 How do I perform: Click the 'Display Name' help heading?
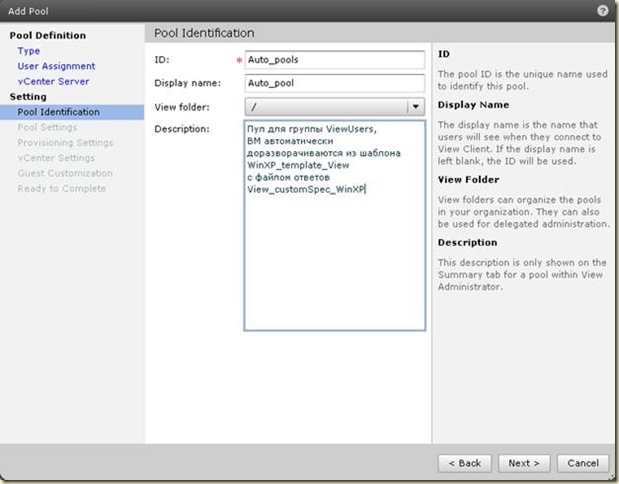click(x=473, y=105)
